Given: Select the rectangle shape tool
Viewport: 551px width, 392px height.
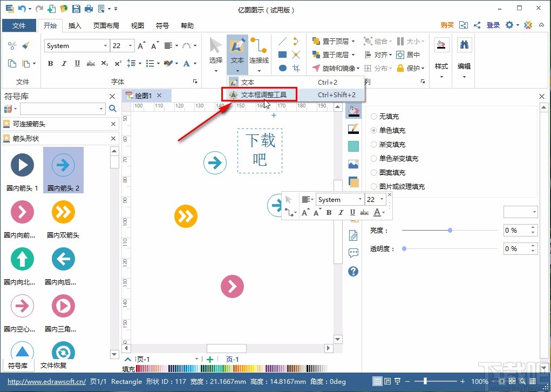Looking at the screenshot, I should point(282,55).
